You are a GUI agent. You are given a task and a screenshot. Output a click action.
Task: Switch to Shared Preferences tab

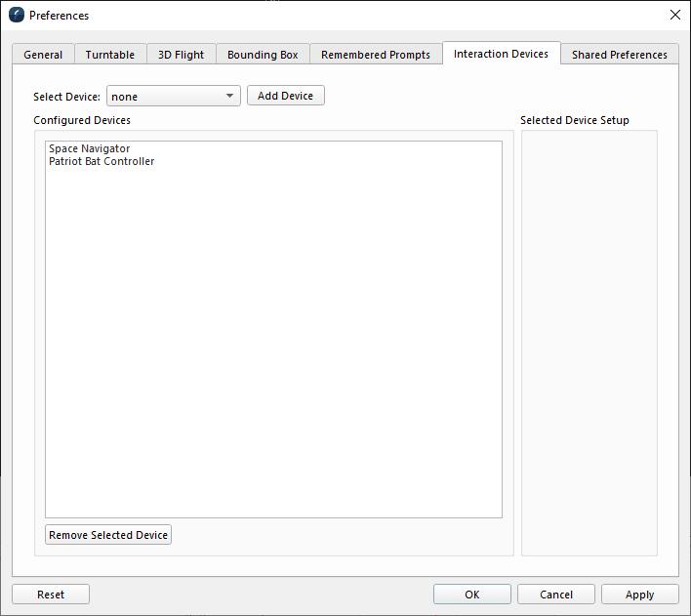tap(619, 55)
